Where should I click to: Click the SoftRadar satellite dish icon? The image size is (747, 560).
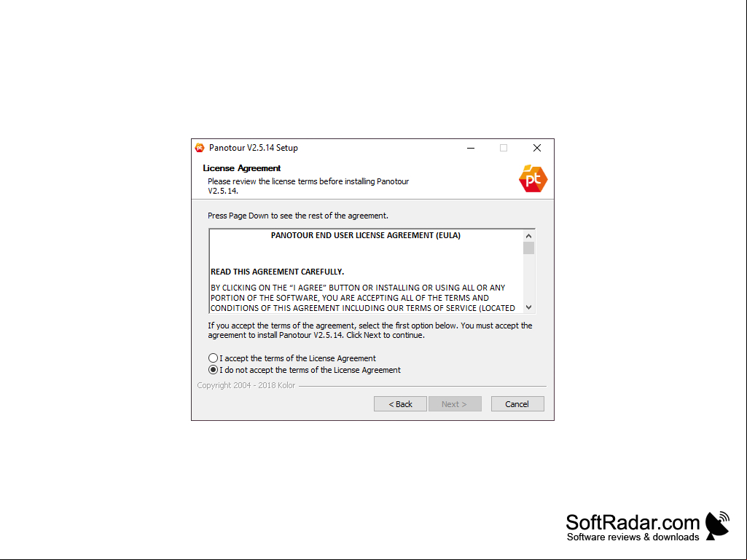tap(717, 526)
